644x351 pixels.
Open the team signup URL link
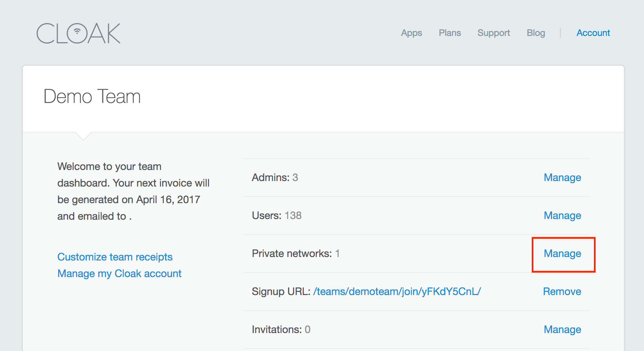pyautogui.click(x=397, y=292)
